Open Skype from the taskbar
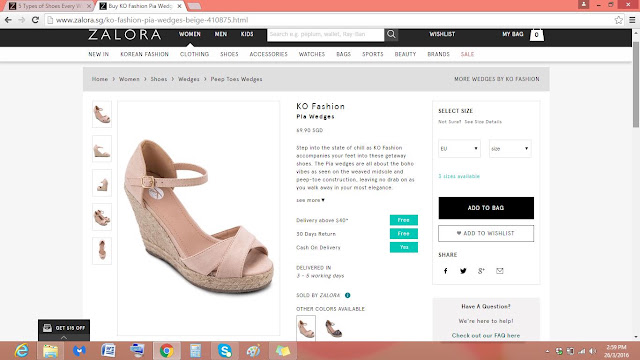Viewport: 640px width, 360px height. (x=224, y=351)
